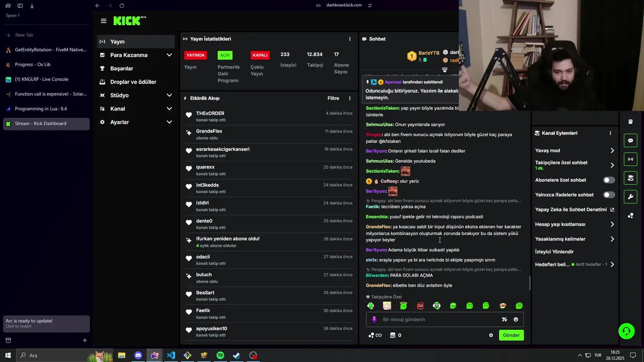Image resolution: width=644 pixels, height=362 pixels.
Task: Open chat settings gear icon
Action: pos(491,335)
